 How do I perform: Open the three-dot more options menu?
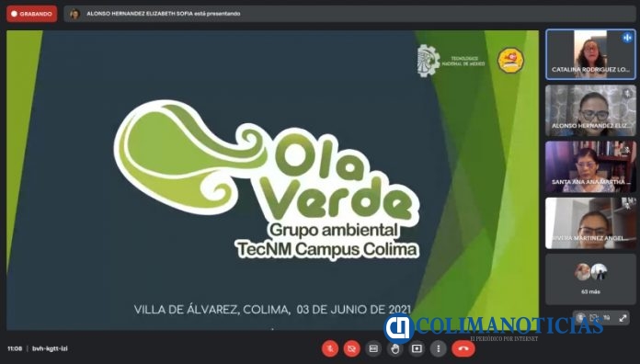point(438,348)
